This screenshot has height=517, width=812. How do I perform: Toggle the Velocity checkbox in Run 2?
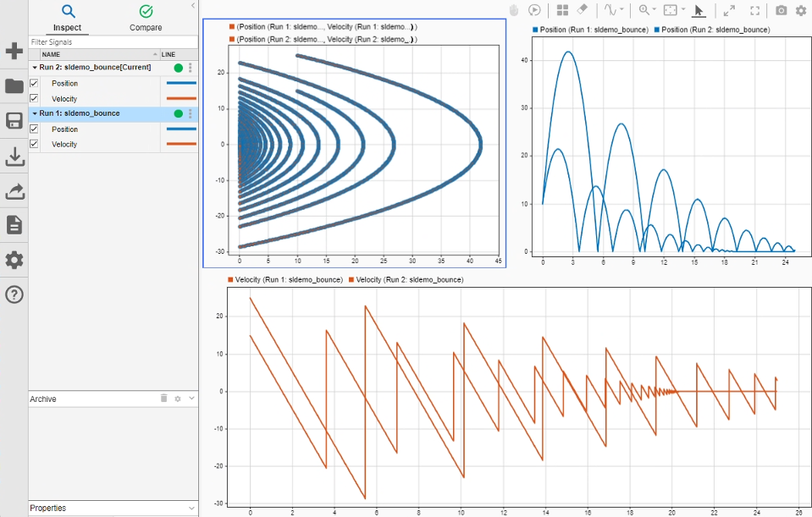35,98
